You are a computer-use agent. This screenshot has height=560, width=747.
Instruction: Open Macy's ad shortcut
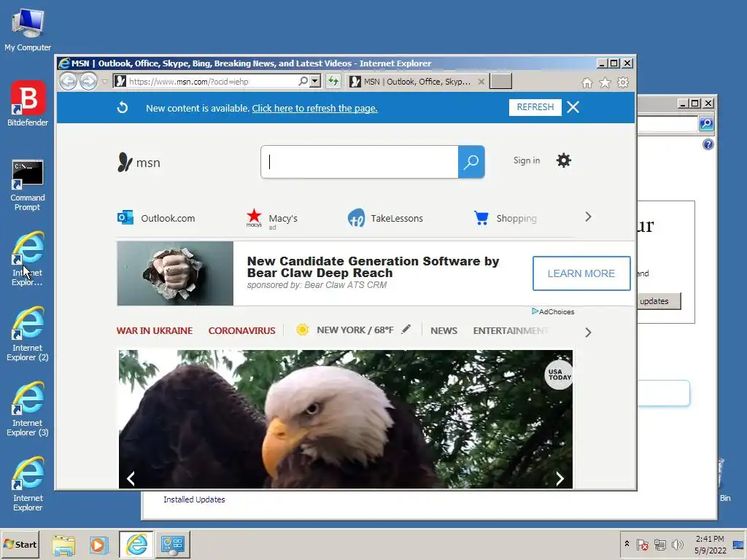[271, 219]
